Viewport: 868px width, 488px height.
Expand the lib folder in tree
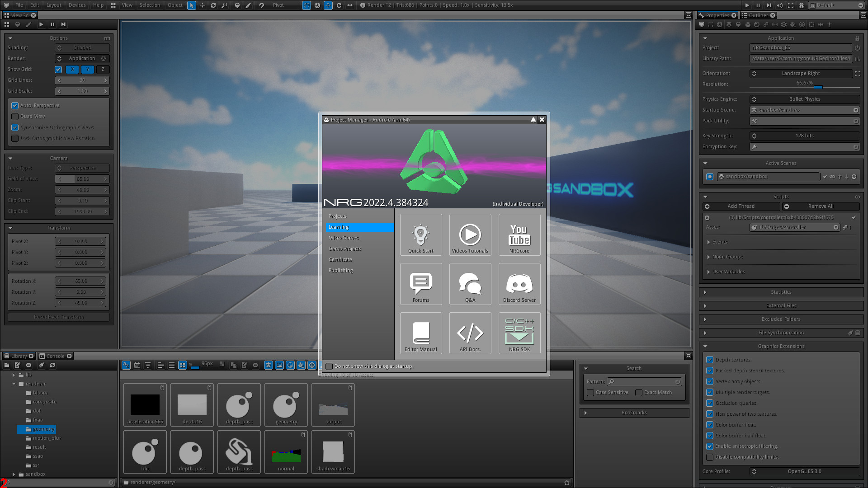point(14,375)
